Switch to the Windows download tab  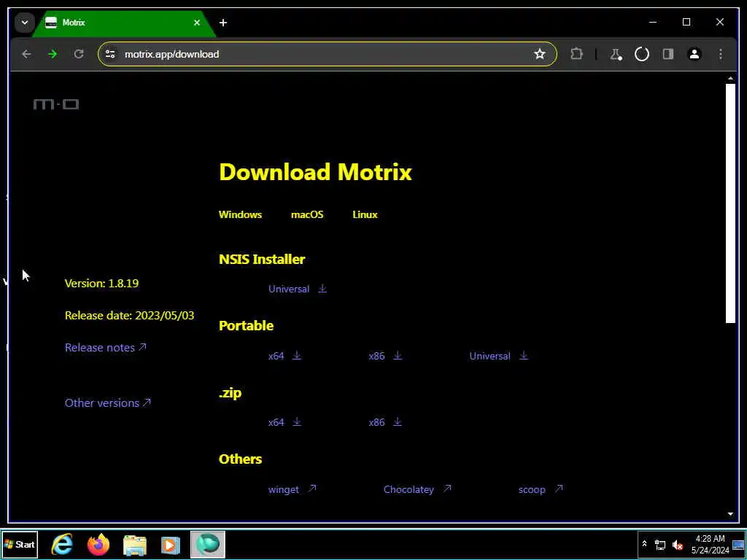click(x=240, y=214)
